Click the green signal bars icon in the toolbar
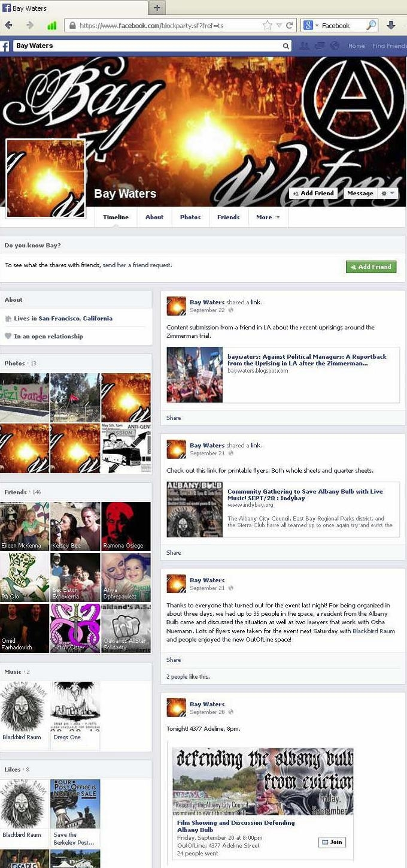407x868 pixels. point(51,25)
